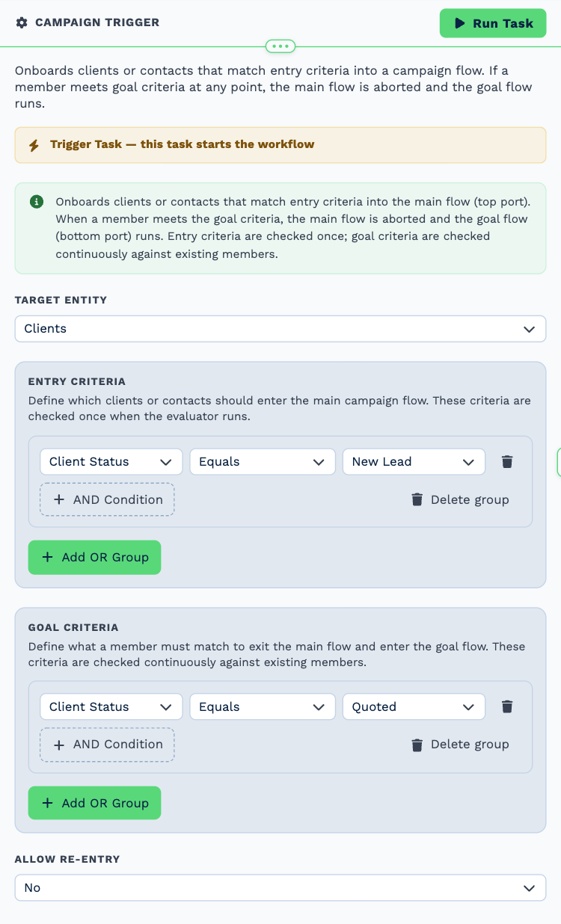Open the New Lead value dropdown
The height and width of the screenshot is (924, 561).
[x=414, y=462]
